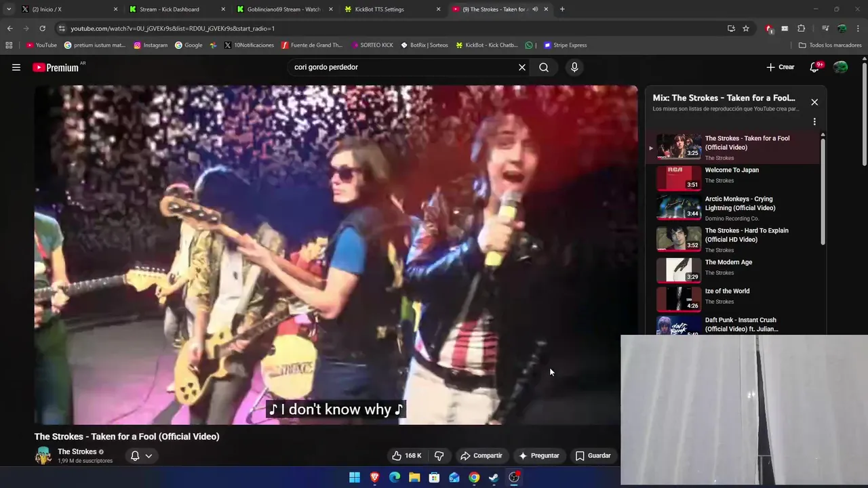
Task: Play Welcome To Japan from mix
Action: 735,178
